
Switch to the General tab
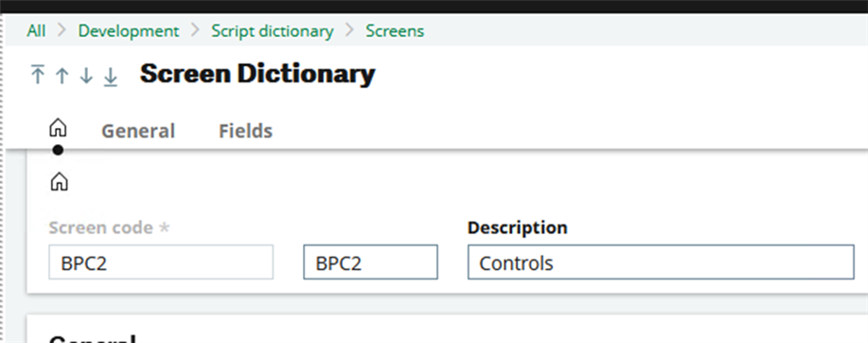click(138, 132)
